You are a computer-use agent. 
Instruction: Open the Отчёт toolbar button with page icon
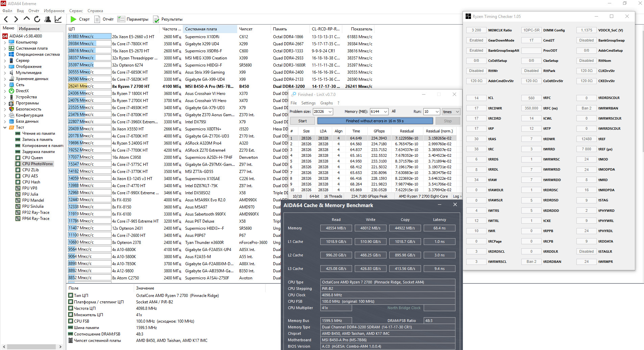pos(104,19)
